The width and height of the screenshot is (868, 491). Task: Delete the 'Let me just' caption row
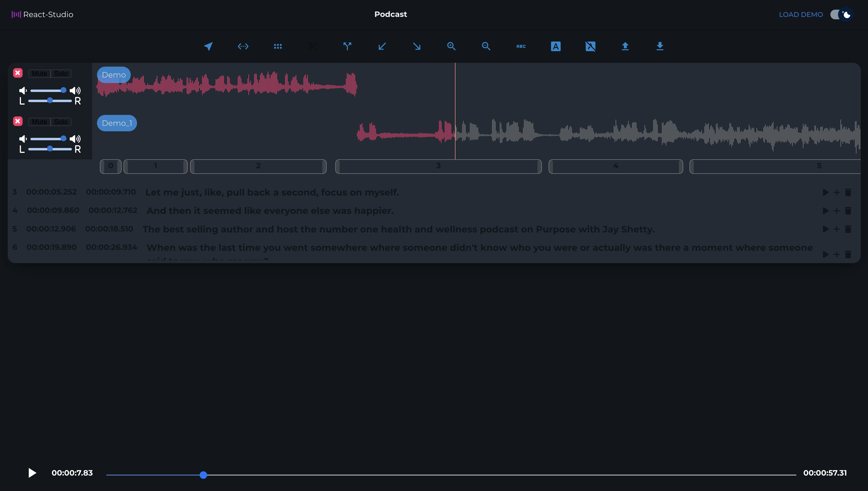[848, 192]
